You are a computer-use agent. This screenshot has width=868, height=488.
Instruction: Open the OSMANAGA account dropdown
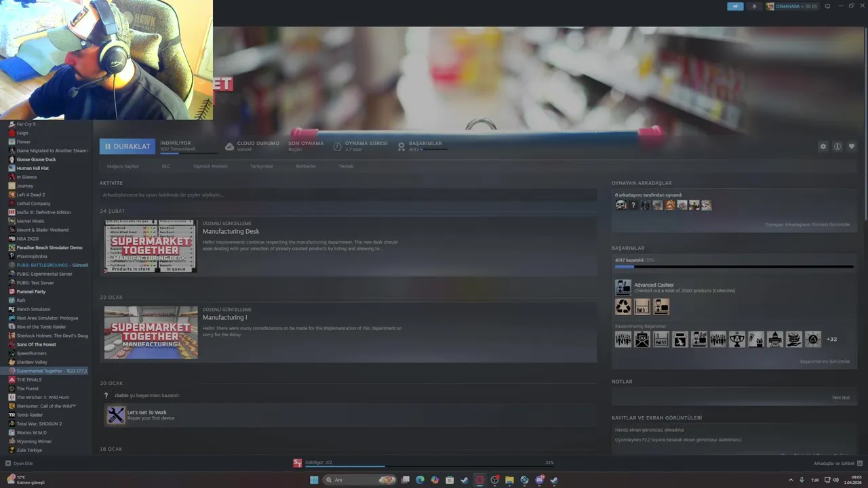coord(791,6)
